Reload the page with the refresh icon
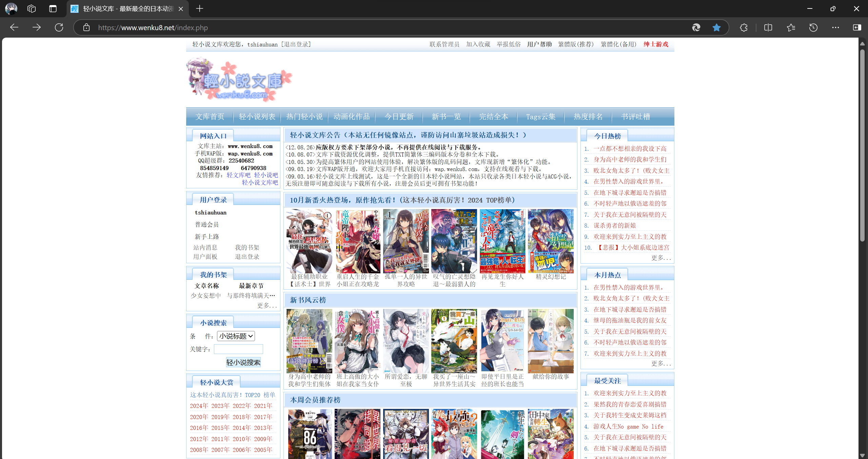Screen dimensions: 868x459 click(x=59, y=27)
